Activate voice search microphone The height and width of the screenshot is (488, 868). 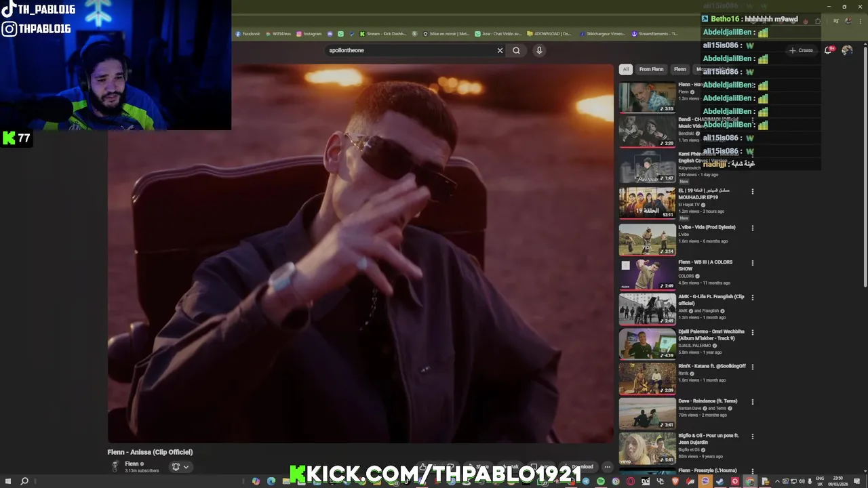(x=539, y=50)
